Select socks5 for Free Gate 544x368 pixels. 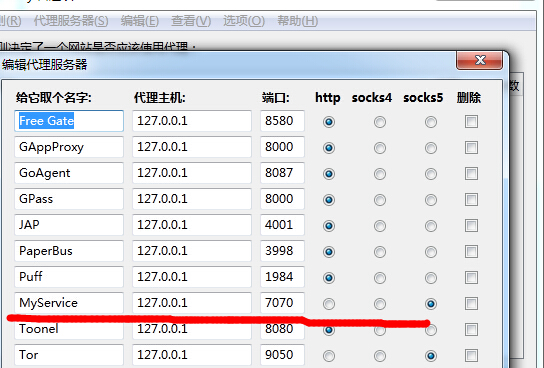(431, 122)
